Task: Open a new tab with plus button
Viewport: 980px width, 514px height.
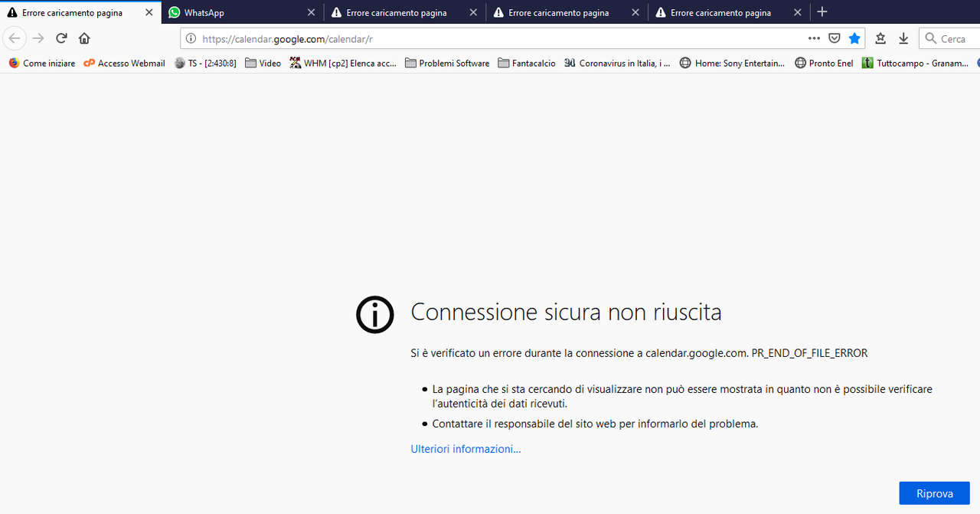Action: (822, 12)
